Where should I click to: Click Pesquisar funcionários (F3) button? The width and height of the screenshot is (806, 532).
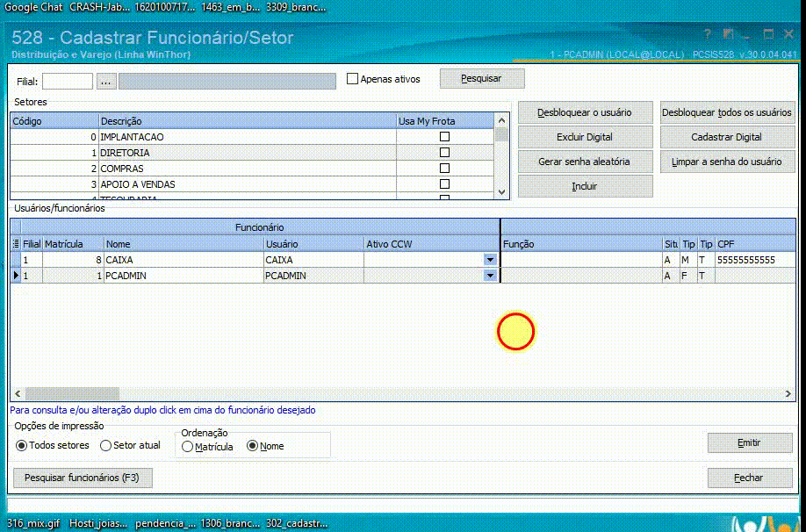pos(83,478)
